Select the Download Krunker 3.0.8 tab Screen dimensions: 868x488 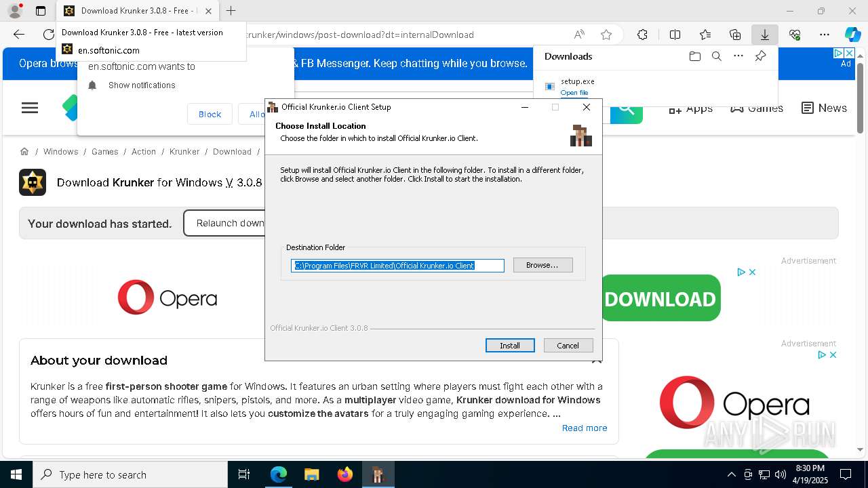138,11
